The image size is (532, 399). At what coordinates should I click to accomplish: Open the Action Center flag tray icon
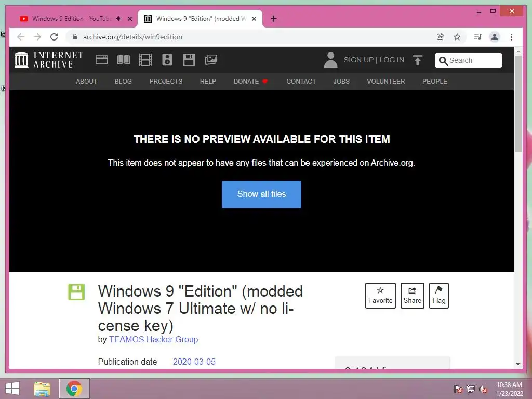[458, 389]
